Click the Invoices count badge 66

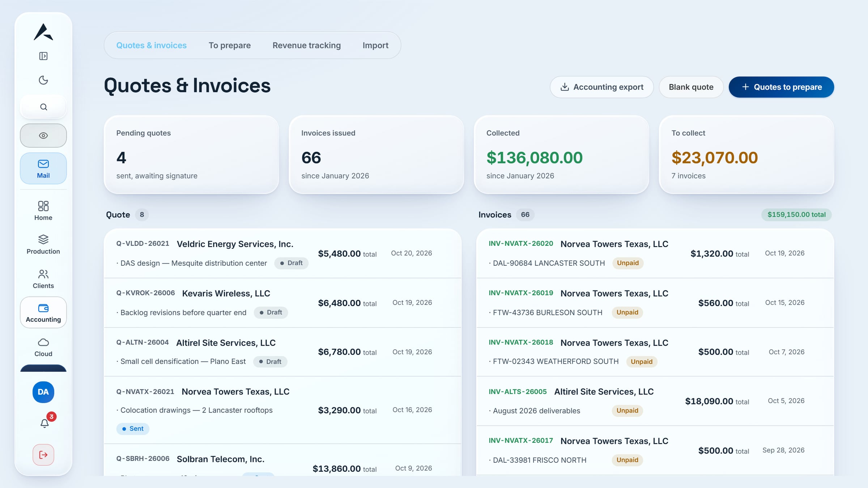(x=525, y=215)
